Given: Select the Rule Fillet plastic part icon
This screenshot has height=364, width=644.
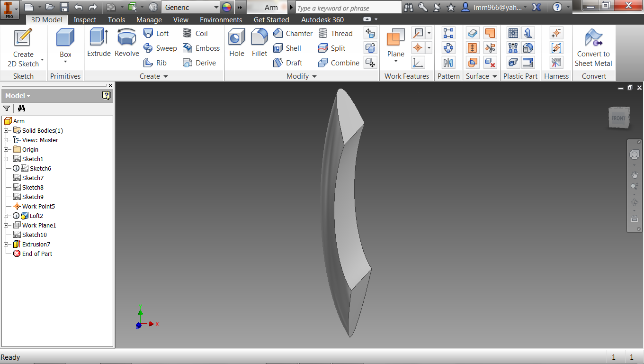Looking at the screenshot, I should point(528,48).
